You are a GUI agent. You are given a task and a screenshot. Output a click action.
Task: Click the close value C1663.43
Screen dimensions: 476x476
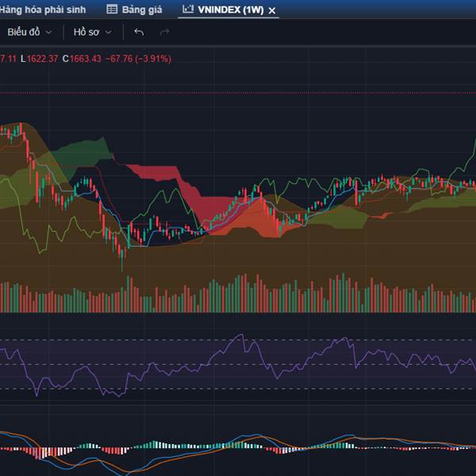[x=82, y=59]
